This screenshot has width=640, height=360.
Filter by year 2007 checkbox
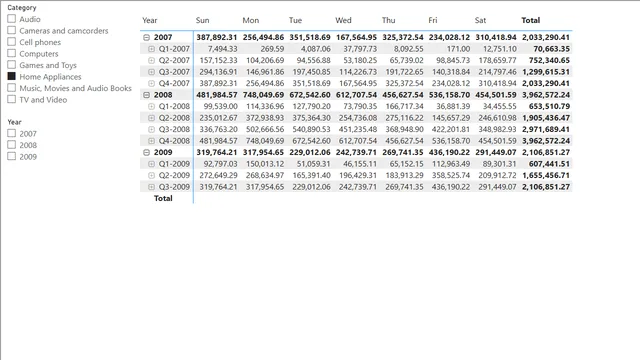point(11,133)
